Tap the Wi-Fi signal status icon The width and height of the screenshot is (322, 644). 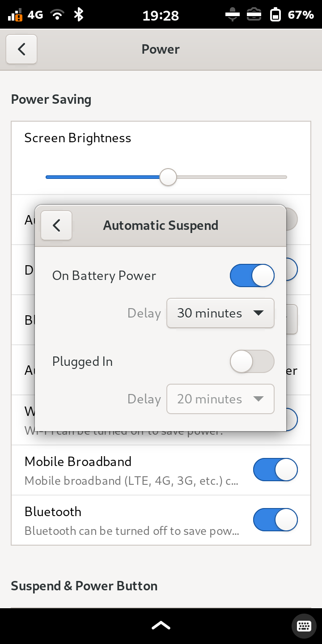57,15
